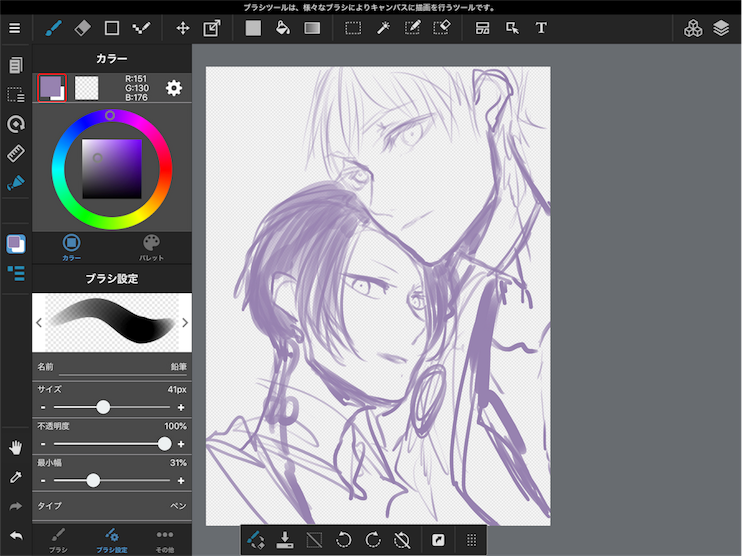Switch to the ブラシ設定 bottom tab
Image resolution: width=742 pixels, height=556 pixels.
[x=112, y=540]
